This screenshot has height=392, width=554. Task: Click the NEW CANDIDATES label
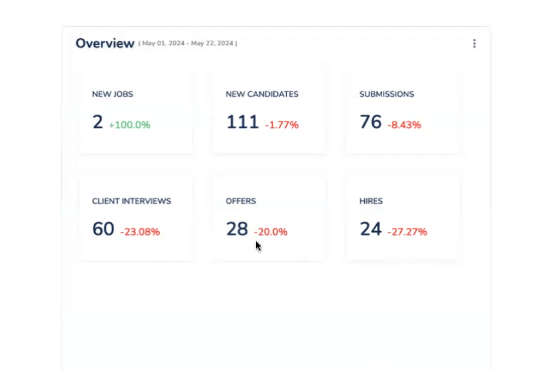click(262, 94)
